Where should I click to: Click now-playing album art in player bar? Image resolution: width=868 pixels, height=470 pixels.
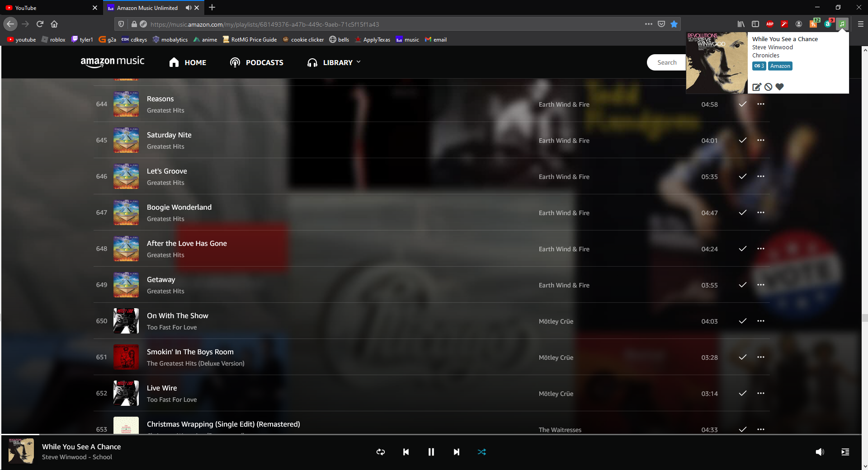click(21, 451)
